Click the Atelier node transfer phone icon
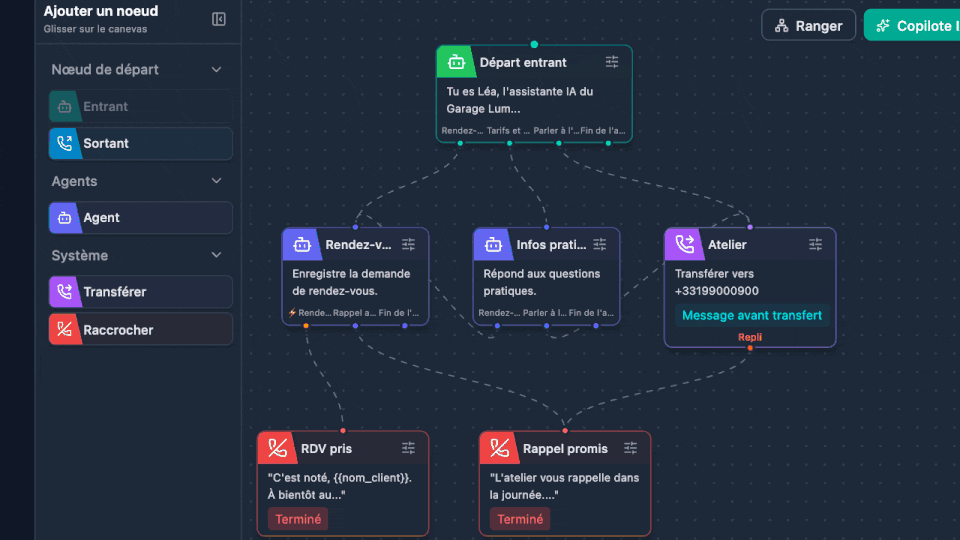This screenshot has height=540, width=960. coord(684,244)
